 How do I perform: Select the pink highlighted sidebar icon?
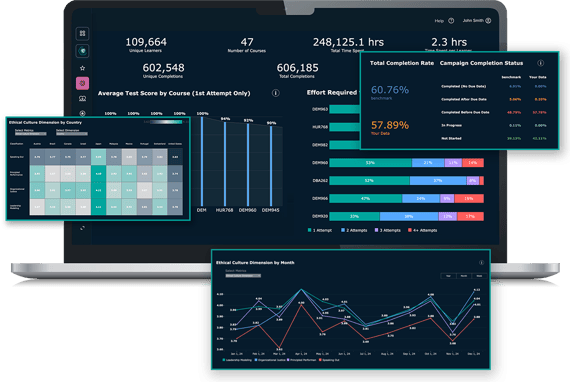click(83, 83)
